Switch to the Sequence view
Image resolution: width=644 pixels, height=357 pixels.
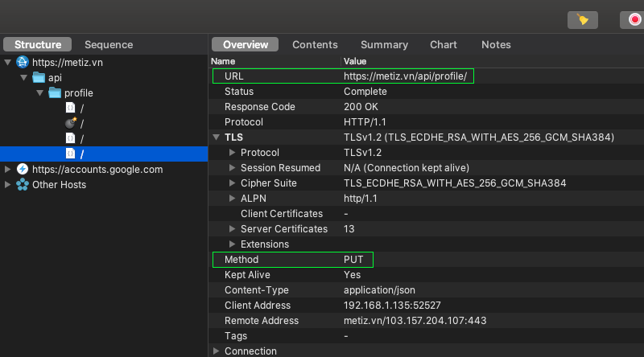(x=109, y=44)
